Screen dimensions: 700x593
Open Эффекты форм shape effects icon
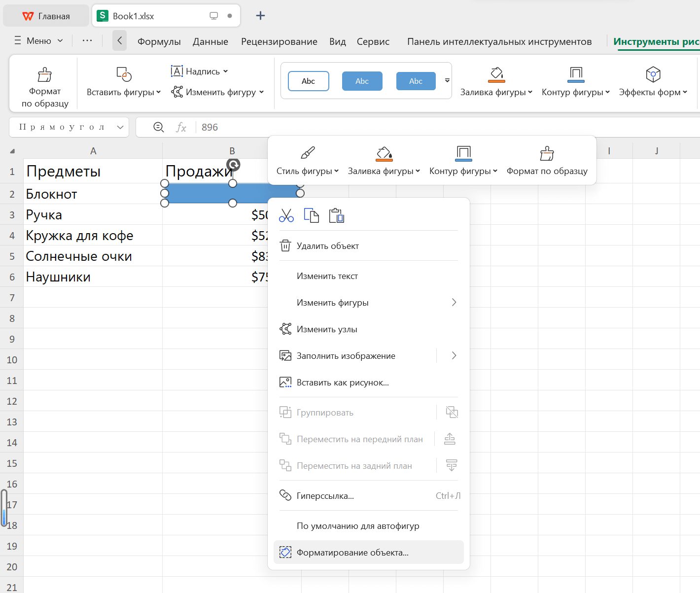653,74
